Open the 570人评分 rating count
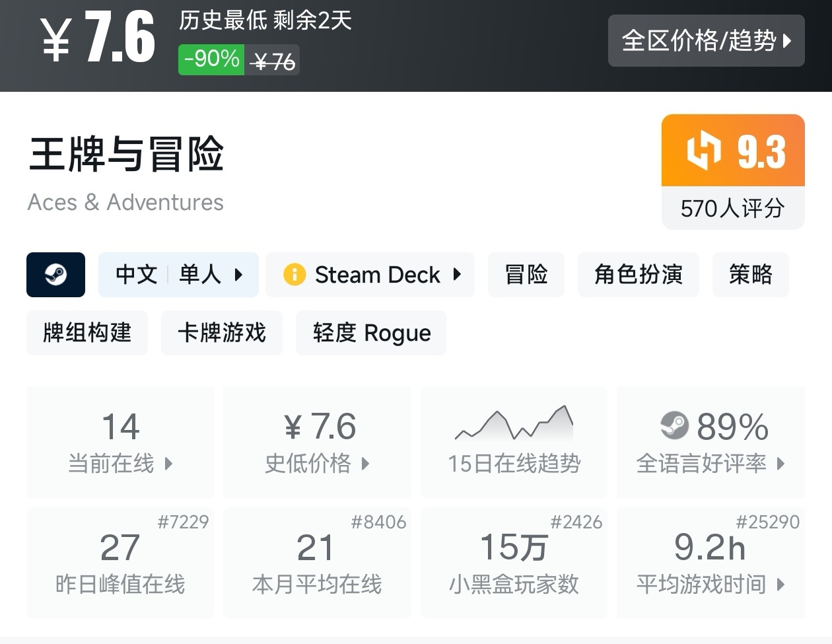The image size is (832, 644). click(x=733, y=209)
